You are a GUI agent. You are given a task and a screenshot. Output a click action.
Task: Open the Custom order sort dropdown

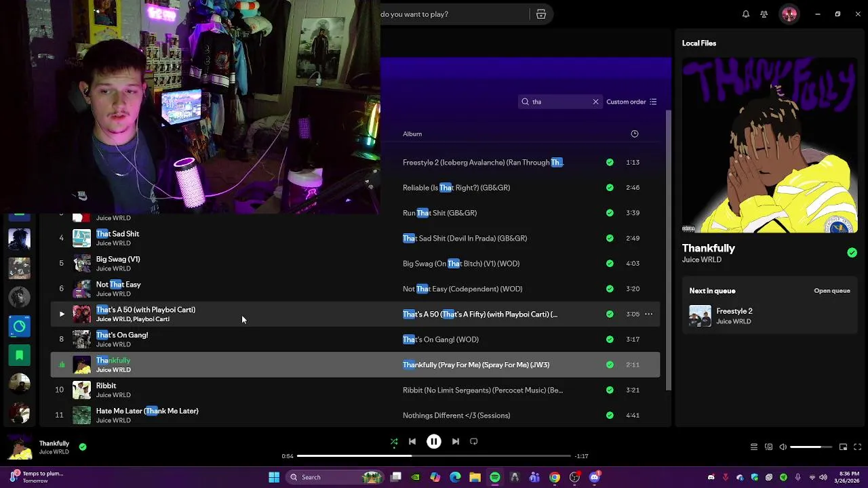[x=631, y=102]
